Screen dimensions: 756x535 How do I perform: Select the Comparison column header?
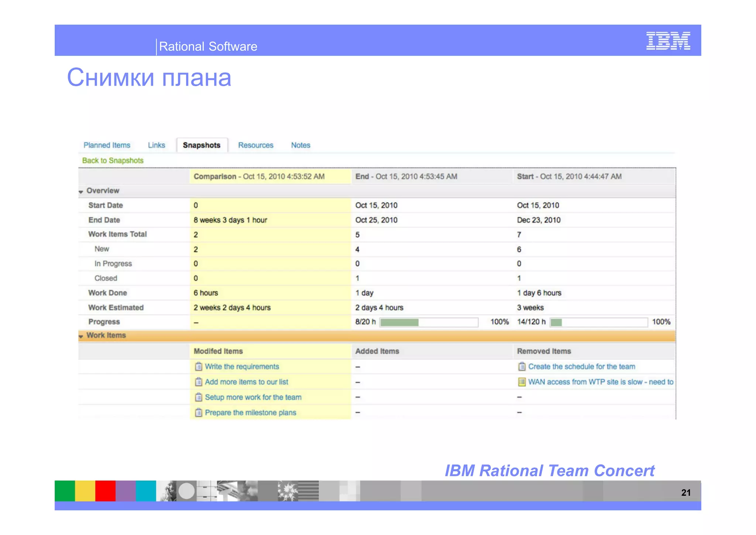click(x=270, y=177)
